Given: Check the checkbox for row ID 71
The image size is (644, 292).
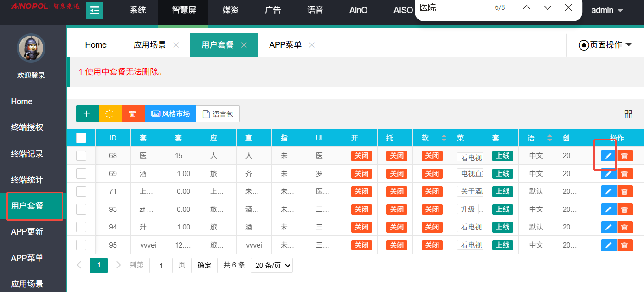Looking at the screenshot, I should (x=81, y=191).
